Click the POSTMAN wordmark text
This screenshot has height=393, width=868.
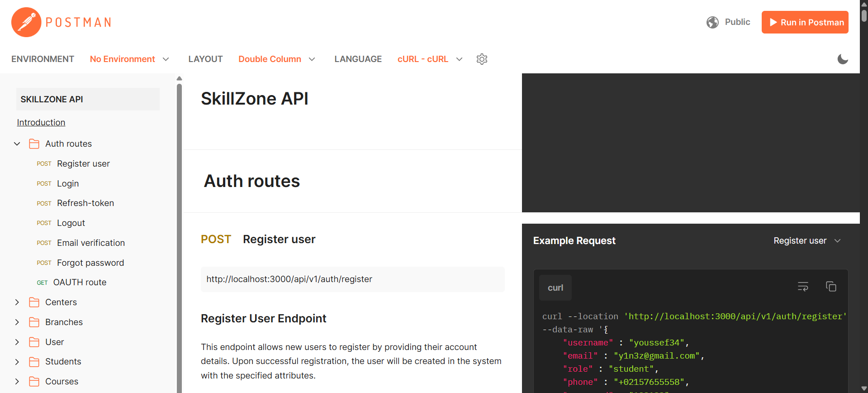(79, 22)
